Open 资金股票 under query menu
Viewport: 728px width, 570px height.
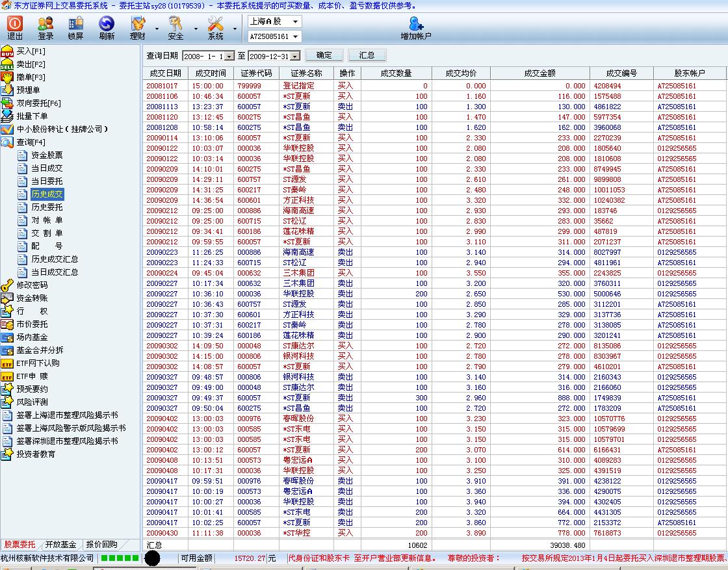(x=47, y=155)
